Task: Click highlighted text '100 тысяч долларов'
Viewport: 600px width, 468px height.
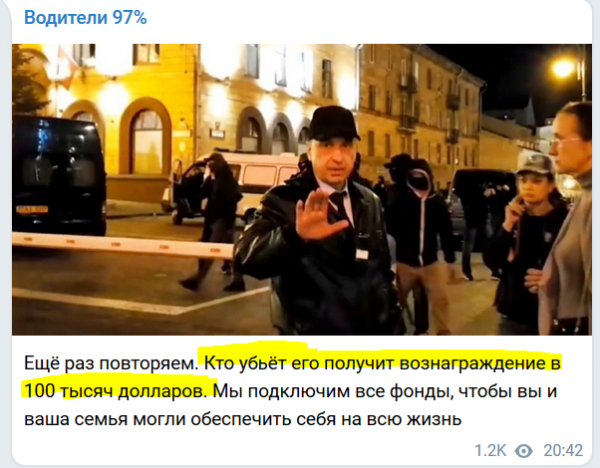Action: tap(114, 391)
